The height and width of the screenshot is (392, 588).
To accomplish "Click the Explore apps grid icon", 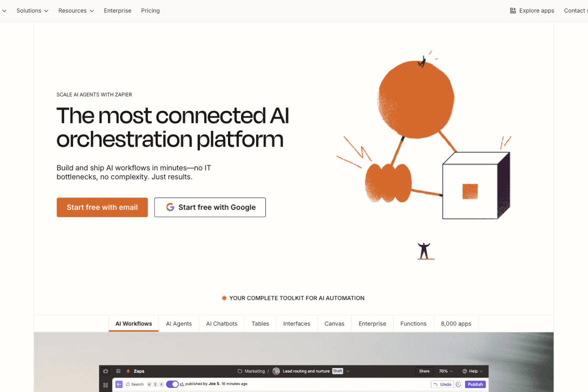I will (x=512, y=10).
